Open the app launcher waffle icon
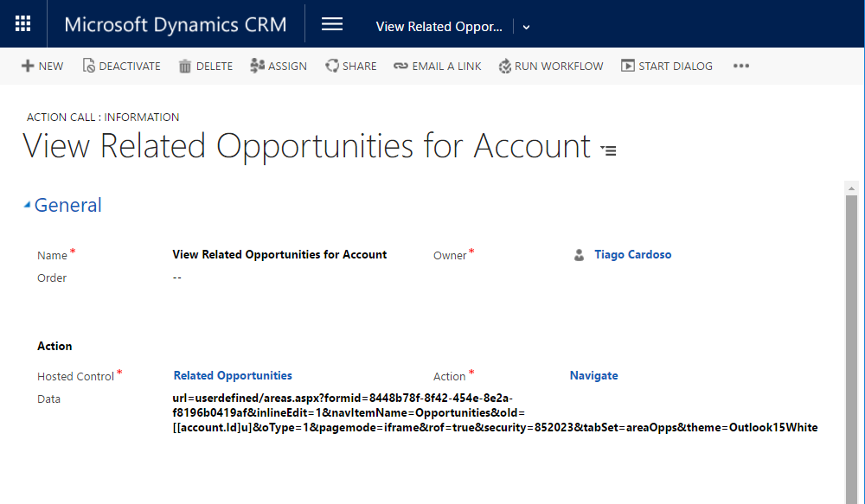The height and width of the screenshot is (504, 865). (x=23, y=24)
